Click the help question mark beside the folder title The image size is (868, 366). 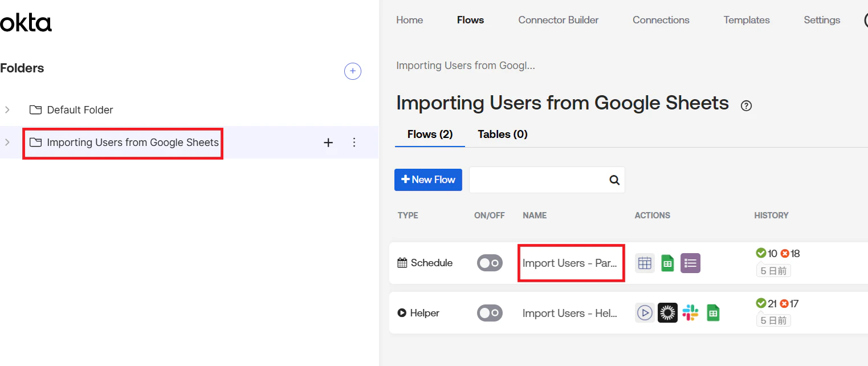click(746, 105)
